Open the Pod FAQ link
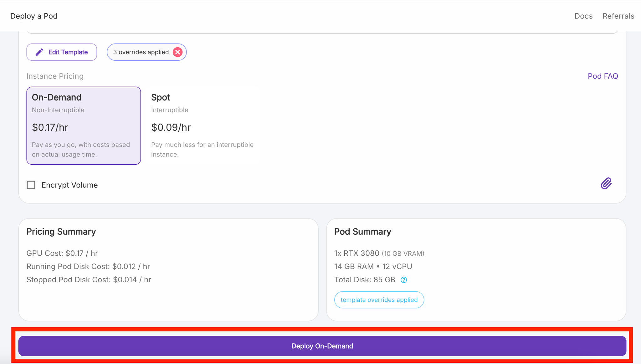This screenshot has height=364, width=641. tap(603, 76)
